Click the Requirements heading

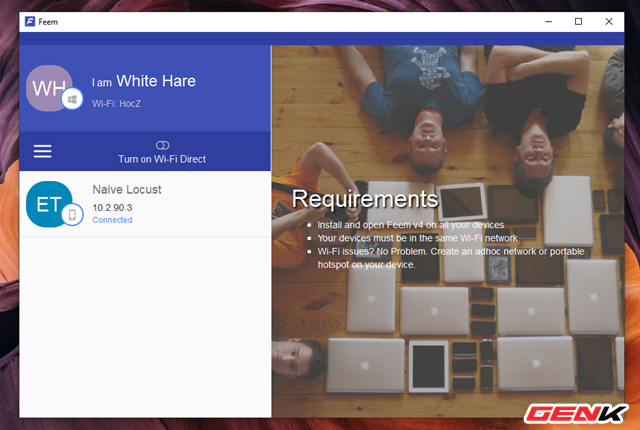[364, 198]
